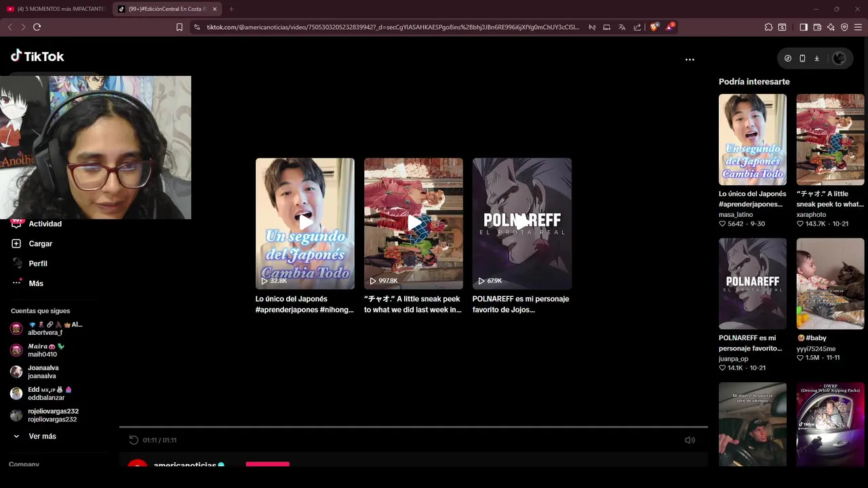Seek on the video progress bar

coord(414,427)
